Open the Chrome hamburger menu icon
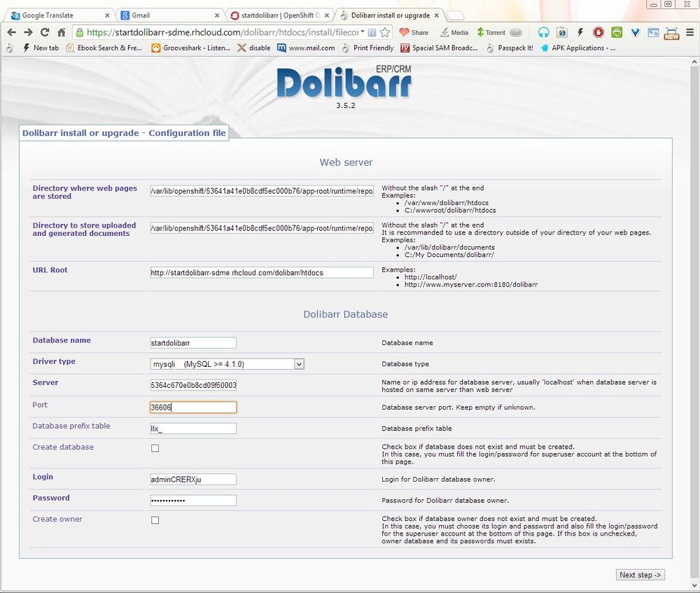This screenshot has height=593, width=700. [x=689, y=32]
